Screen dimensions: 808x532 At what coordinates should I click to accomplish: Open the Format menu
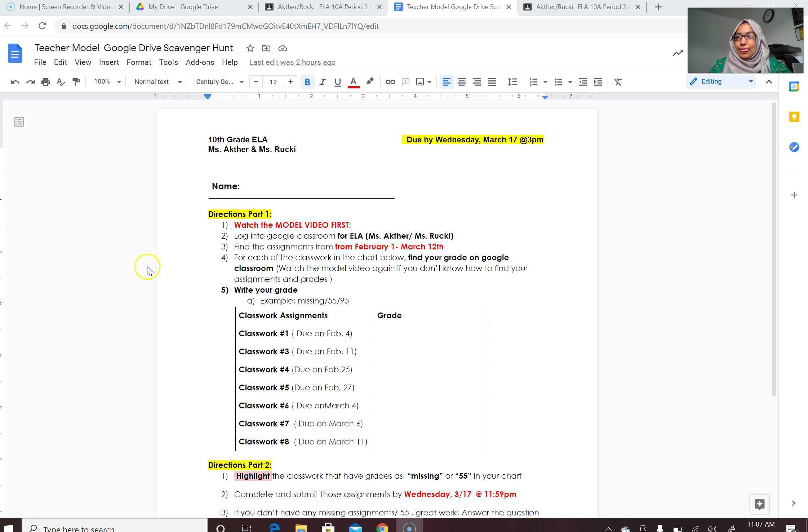139,62
